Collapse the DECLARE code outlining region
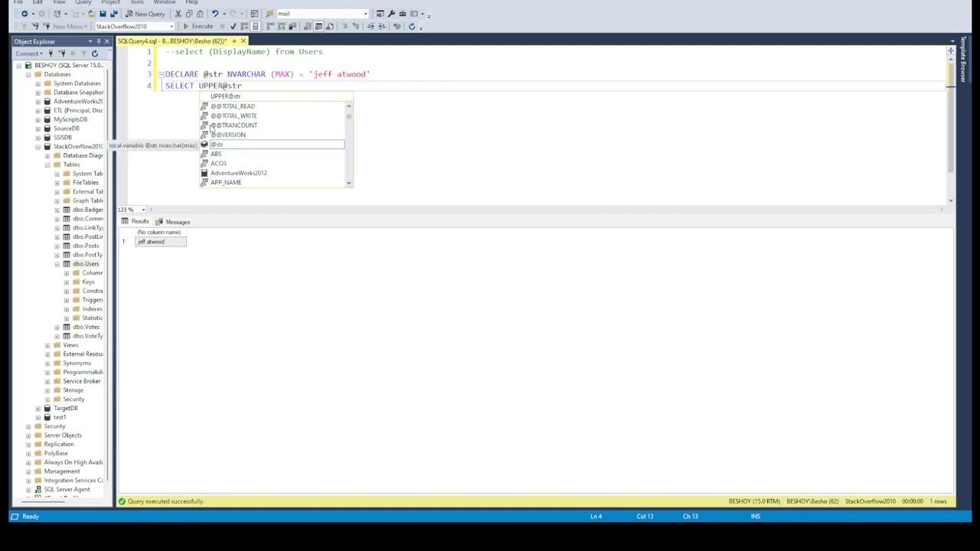The image size is (980, 551). (161, 74)
